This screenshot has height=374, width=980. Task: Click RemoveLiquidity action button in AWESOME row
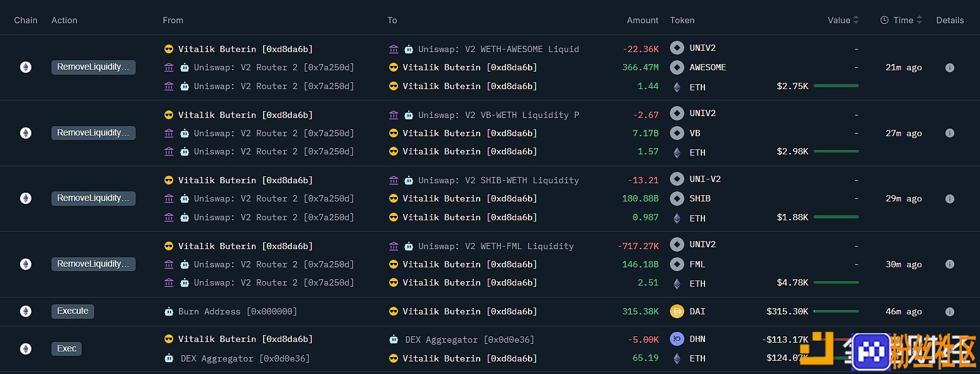94,67
